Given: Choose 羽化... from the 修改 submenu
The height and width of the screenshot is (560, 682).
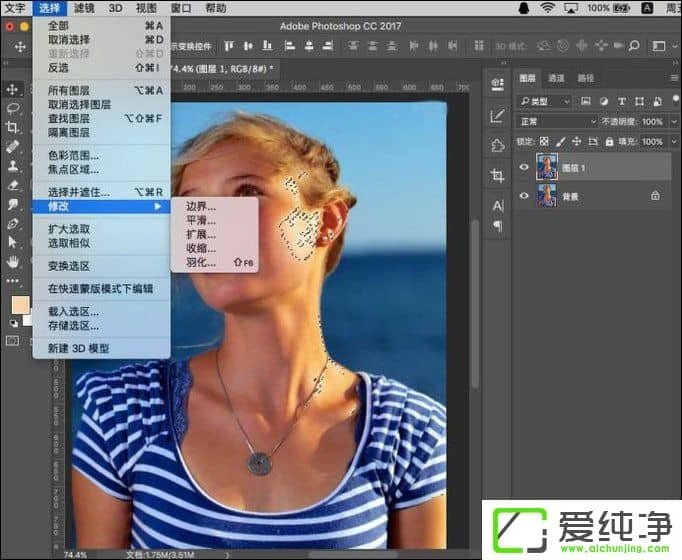Looking at the screenshot, I should click(x=201, y=262).
